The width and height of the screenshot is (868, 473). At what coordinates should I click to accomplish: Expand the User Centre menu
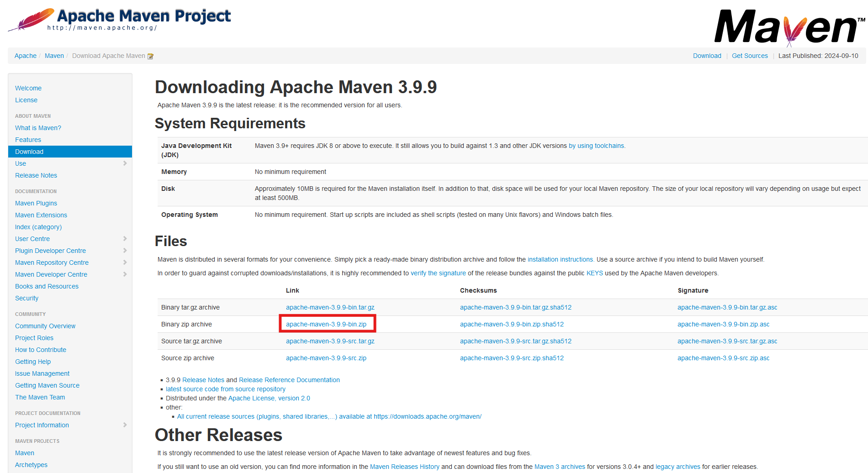pos(125,238)
